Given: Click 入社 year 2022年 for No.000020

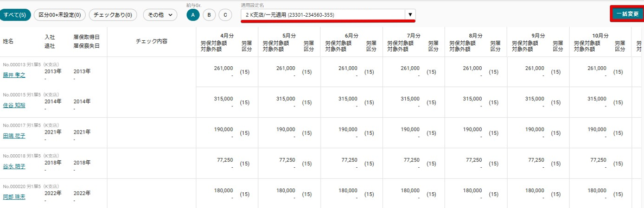Looking at the screenshot, I should tap(53, 193).
